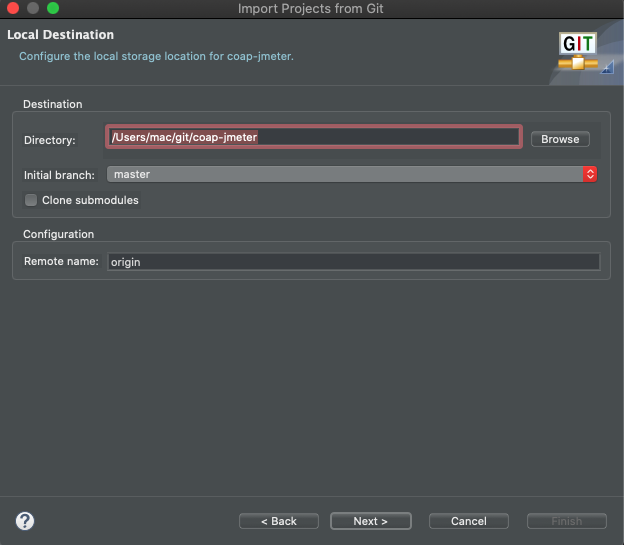Click the 'Import Projects from Git' title text
Viewport: 624px width, 545px height.
(x=310, y=9)
